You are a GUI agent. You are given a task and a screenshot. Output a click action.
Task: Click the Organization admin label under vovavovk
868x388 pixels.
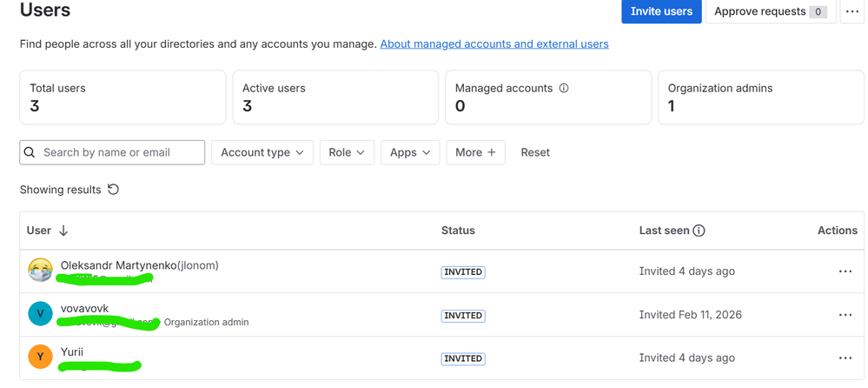coord(207,322)
